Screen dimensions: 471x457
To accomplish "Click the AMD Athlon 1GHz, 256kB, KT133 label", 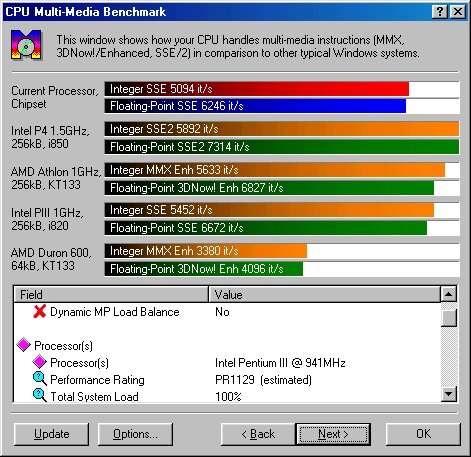I will coord(56,178).
